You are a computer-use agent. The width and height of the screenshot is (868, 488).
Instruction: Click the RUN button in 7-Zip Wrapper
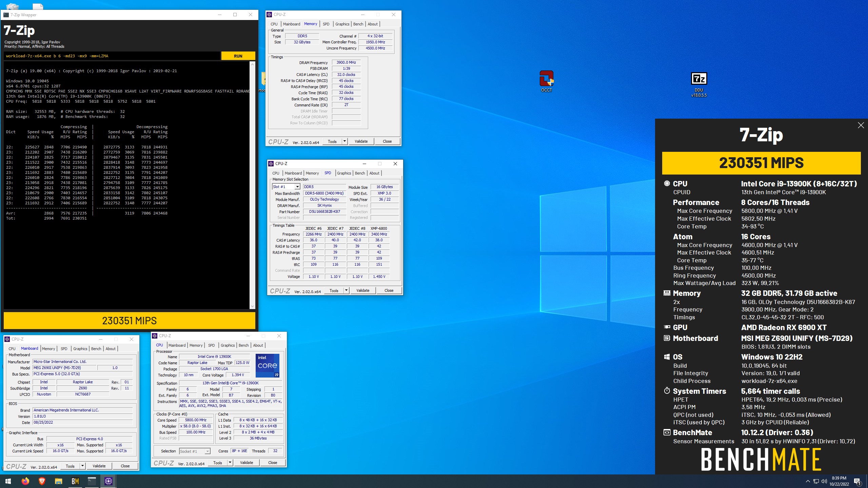click(238, 56)
